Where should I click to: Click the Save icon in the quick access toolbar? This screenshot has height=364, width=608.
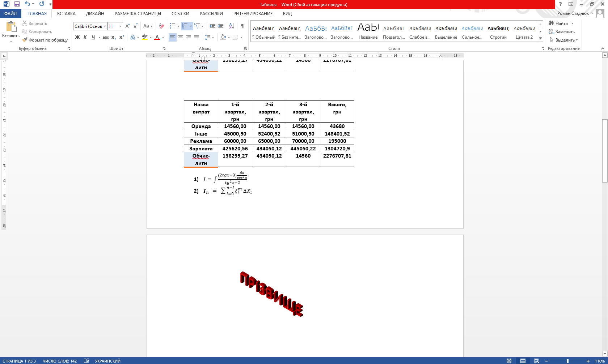(x=17, y=4)
